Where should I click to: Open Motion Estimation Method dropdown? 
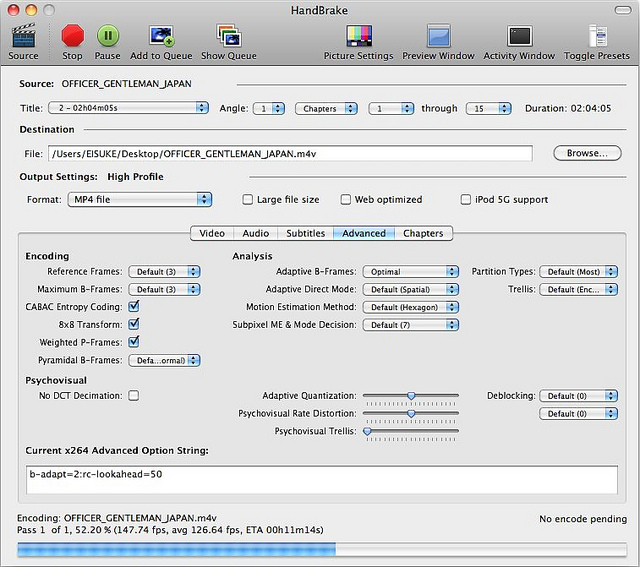411,307
